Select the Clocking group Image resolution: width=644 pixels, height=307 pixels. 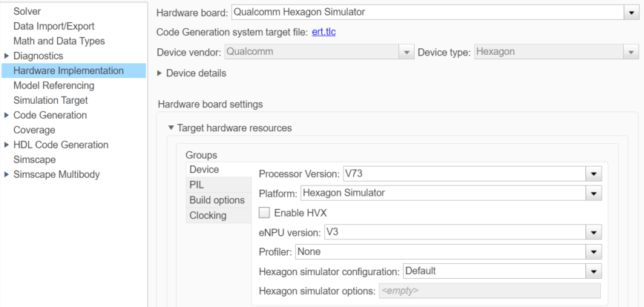click(x=208, y=216)
